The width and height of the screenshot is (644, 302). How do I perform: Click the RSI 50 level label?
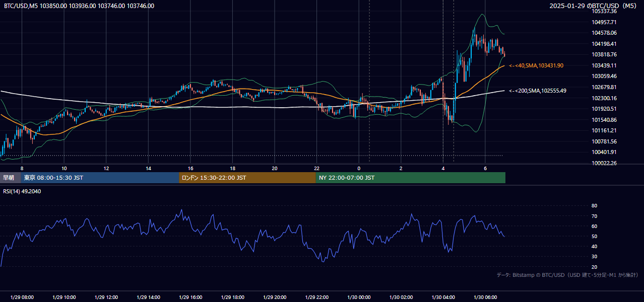[594, 236]
